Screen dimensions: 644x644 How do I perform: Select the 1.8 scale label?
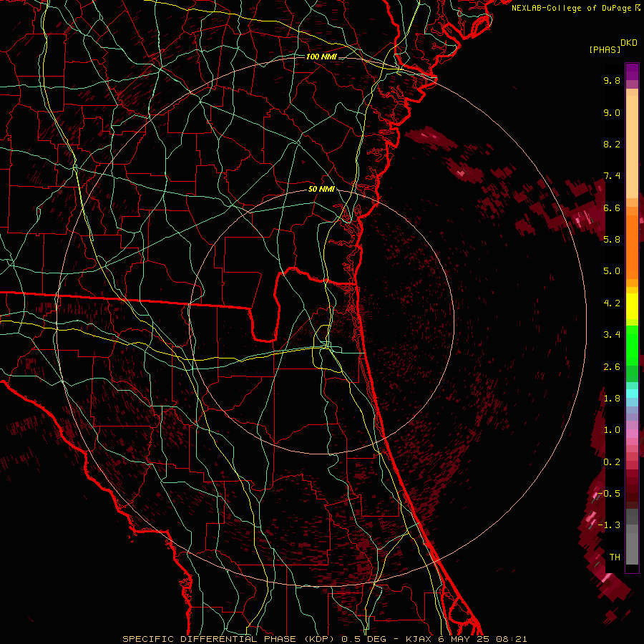(612, 399)
